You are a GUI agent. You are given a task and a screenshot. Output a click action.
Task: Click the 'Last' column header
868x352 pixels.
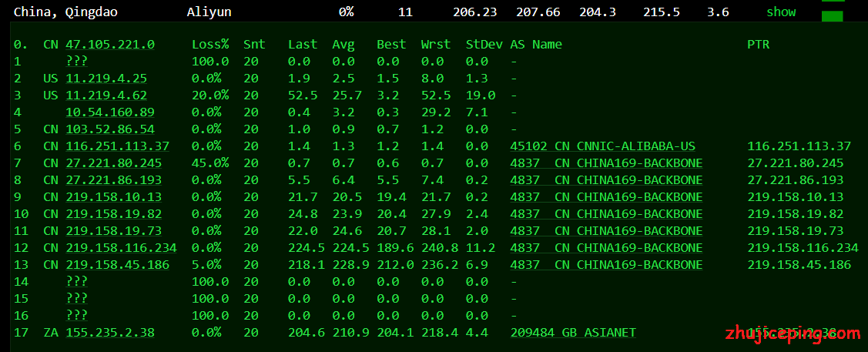coord(303,44)
